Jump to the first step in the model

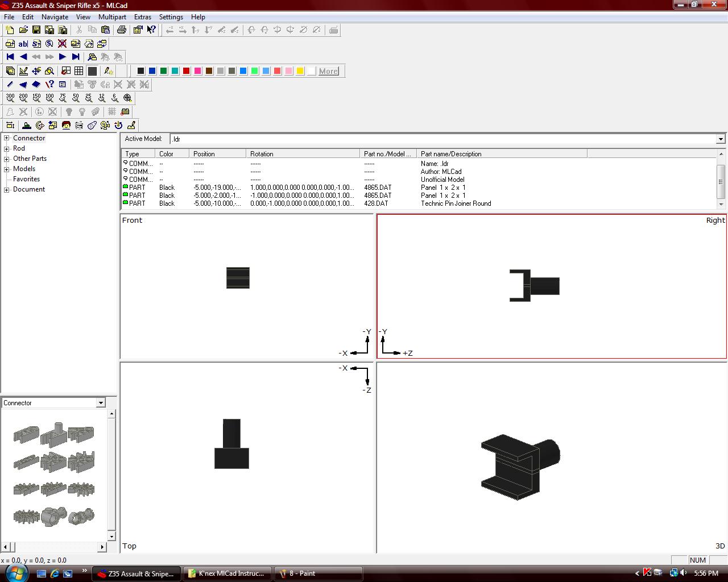[10, 57]
